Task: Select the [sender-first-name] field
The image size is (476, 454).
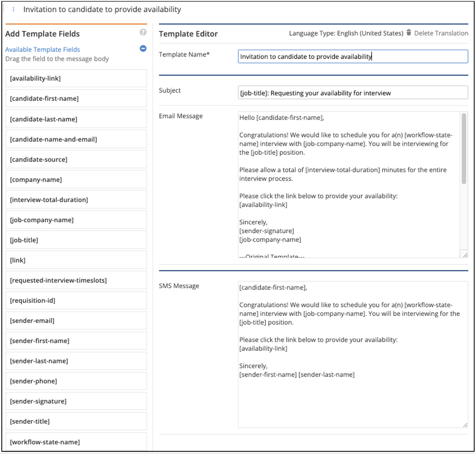Action: (76, 341)
